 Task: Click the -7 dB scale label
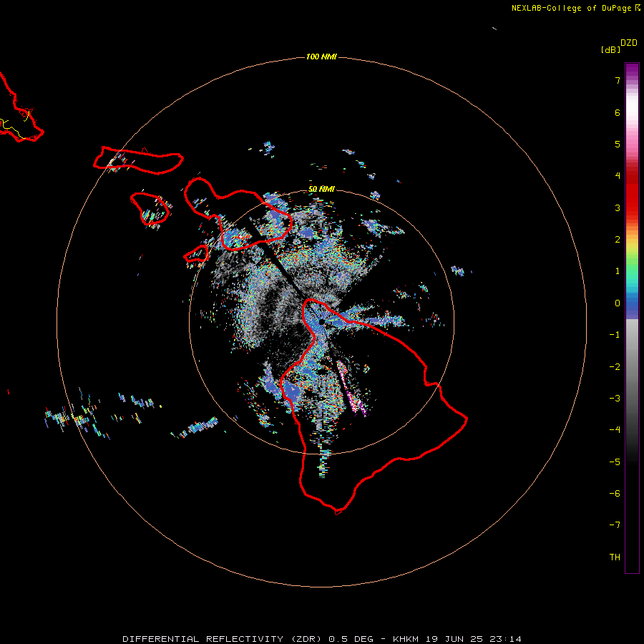pyautogui.click(x=615, y=525)
